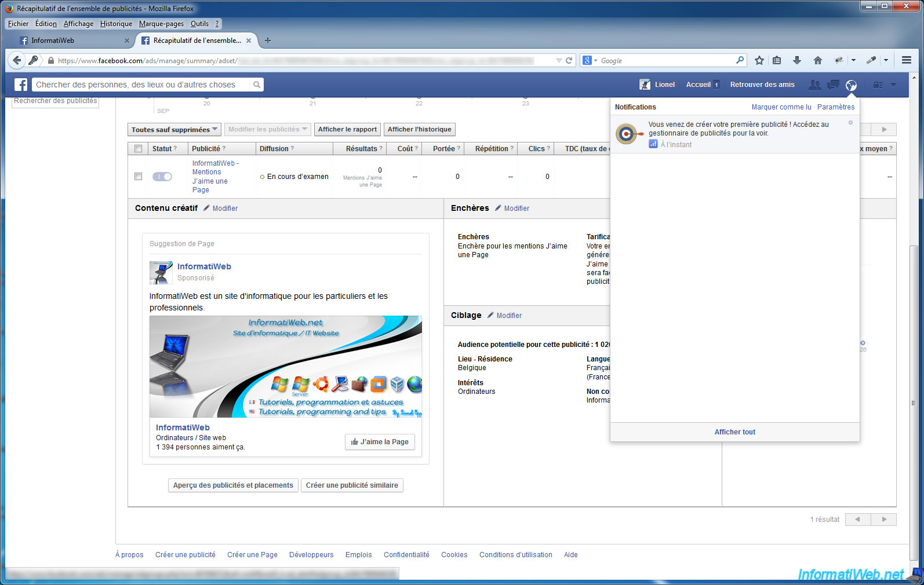
Task: Open the Affichage menu
Action: pos(78,24)
